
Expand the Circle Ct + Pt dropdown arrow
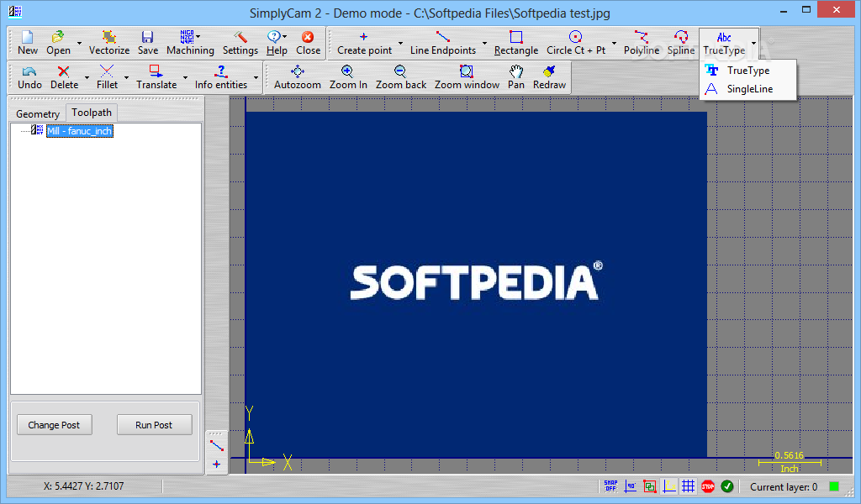(614, 44)
